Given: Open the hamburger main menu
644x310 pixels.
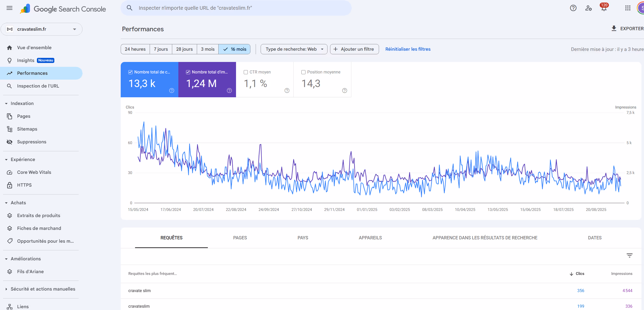Looking at the screenshot, I should [9, 8].
